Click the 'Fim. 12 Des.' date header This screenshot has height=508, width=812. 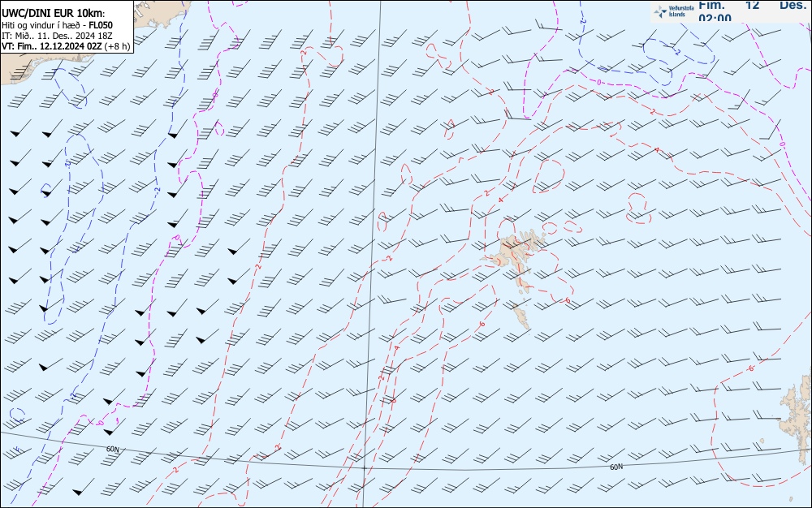tap(752, 5)
